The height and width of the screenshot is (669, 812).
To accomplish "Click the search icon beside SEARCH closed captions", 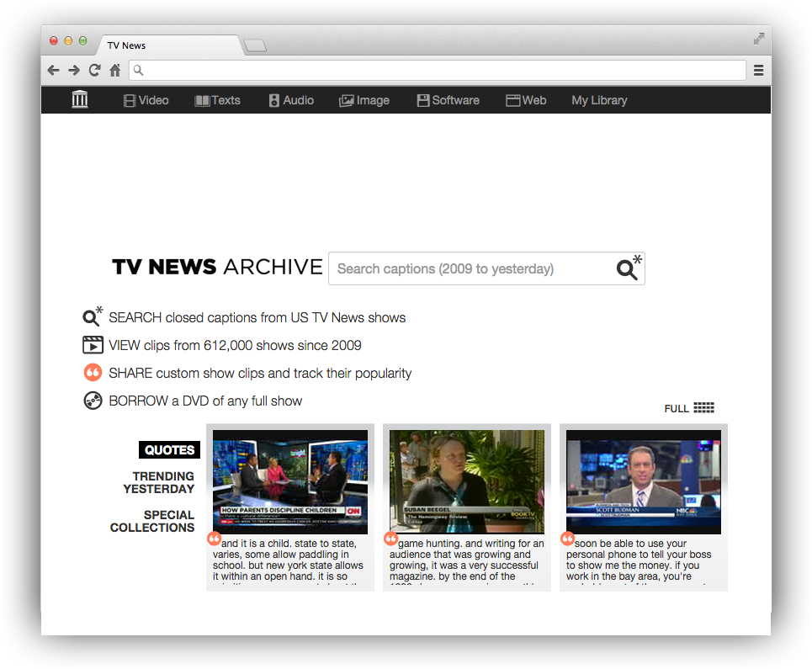I will tap(93, 316).
